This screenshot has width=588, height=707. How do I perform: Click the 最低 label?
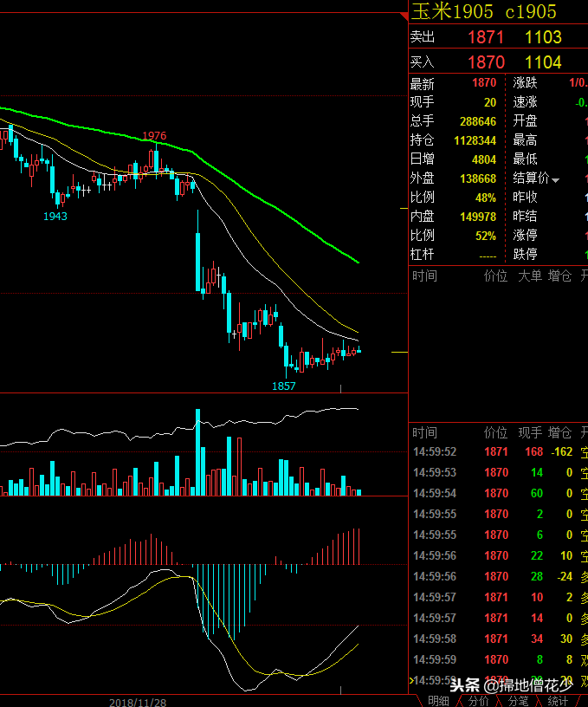(525, 159)
